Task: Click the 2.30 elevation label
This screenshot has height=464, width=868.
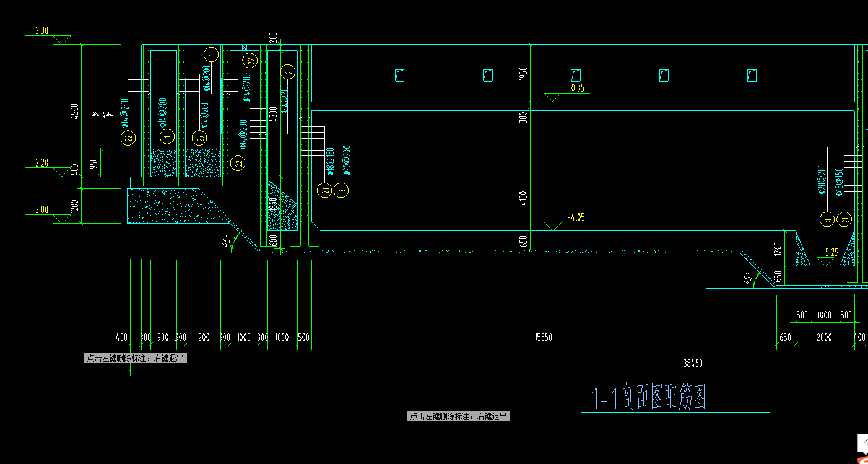Action: pyautogui.click(x=42, y=30)
